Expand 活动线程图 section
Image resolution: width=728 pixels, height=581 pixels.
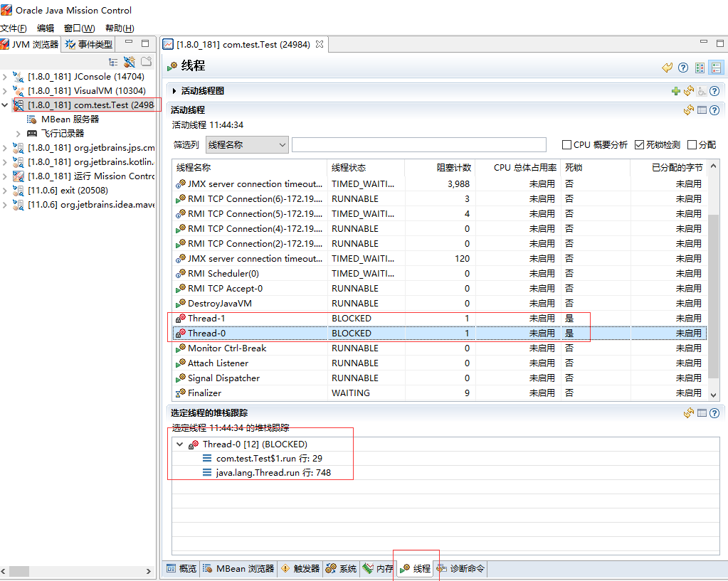(174, 91)
